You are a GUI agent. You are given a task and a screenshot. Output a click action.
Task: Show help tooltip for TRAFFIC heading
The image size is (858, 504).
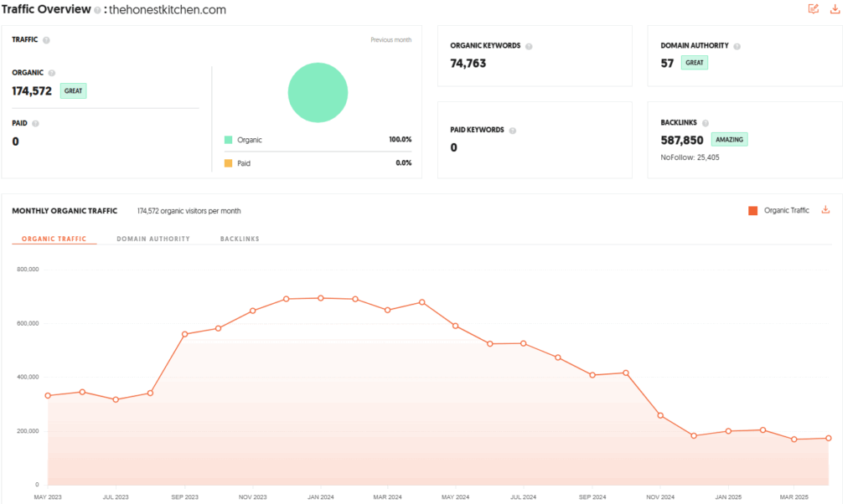pyautogui.click(x=47, y=40)
